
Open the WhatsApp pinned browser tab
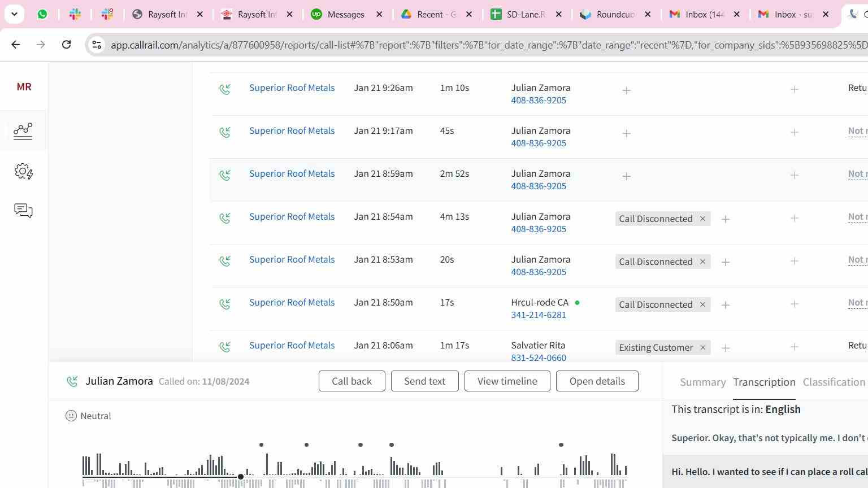pyautogui.click(x=42, y=14)
